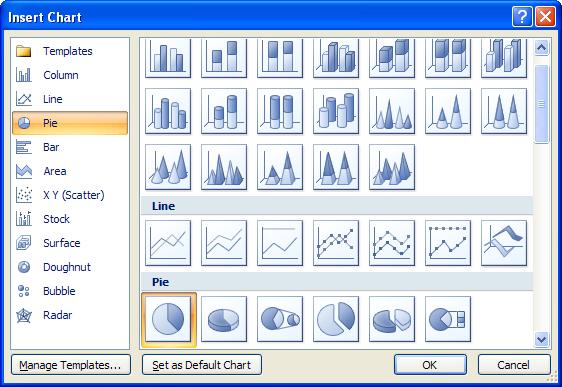Click Set as Default Chart
This screenshot has height=387, width=562.
point(202,365)
